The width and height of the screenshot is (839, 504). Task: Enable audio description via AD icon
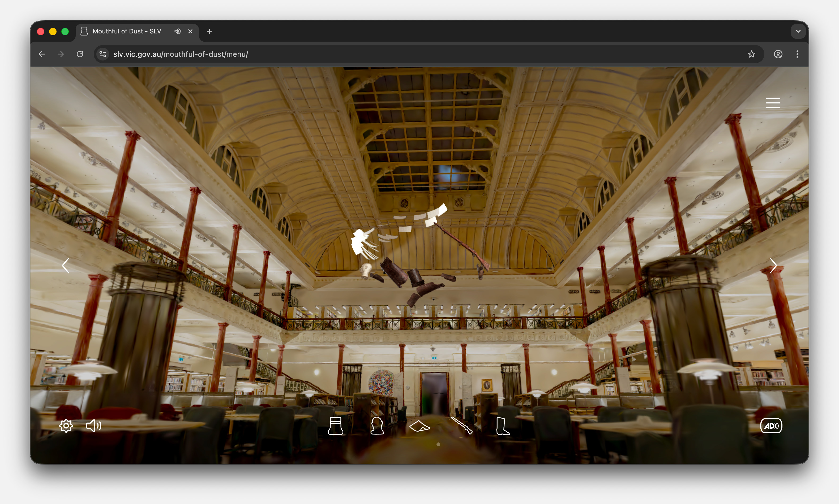[771, 425]
